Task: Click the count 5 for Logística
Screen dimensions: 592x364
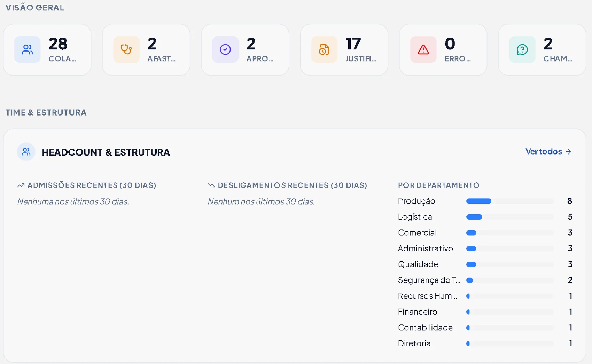Action: pos(570,217)
